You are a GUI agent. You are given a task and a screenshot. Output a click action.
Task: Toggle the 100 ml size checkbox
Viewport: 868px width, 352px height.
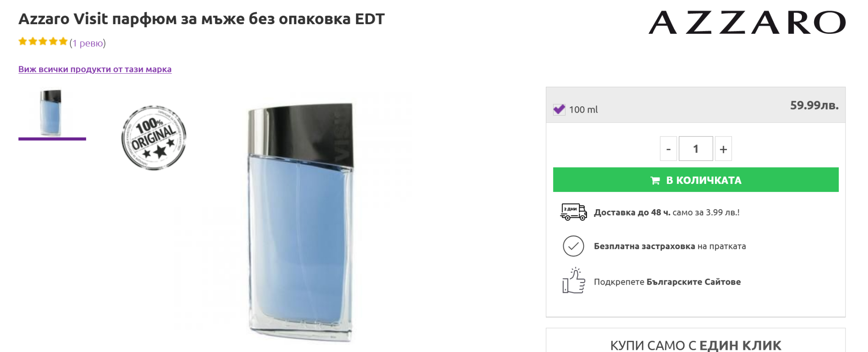tap(559, 110)
